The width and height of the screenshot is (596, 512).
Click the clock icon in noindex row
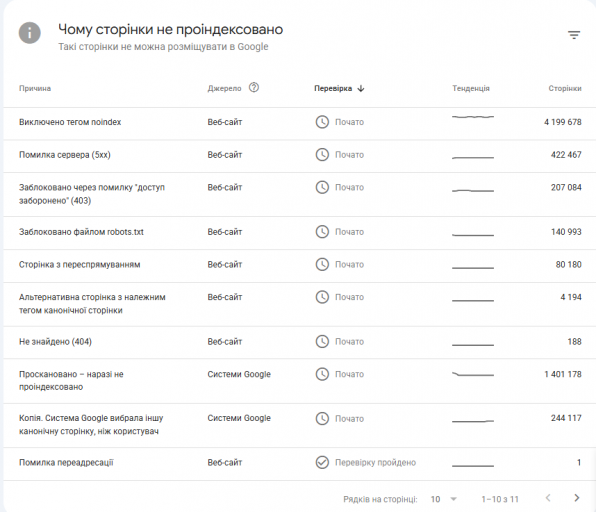(x=322, y=122)
